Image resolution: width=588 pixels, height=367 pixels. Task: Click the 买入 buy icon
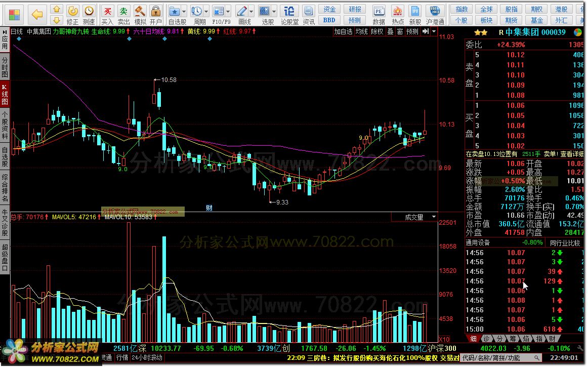tap(107, 15)
